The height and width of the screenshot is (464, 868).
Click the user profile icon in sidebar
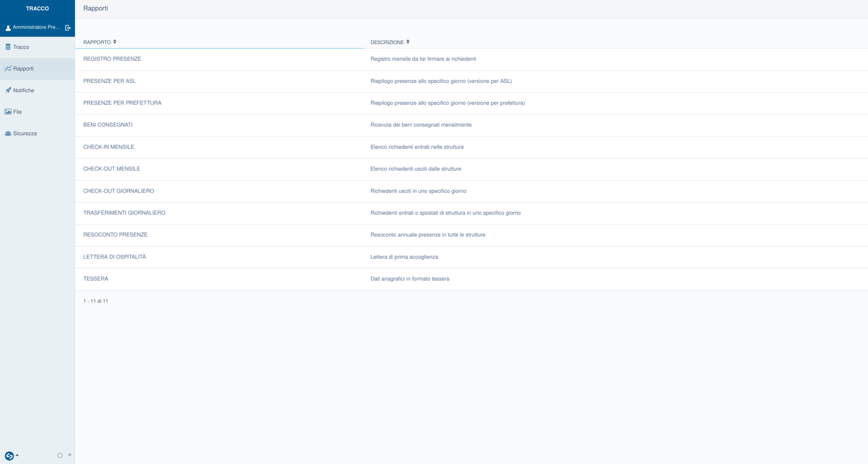coord(8,28)
